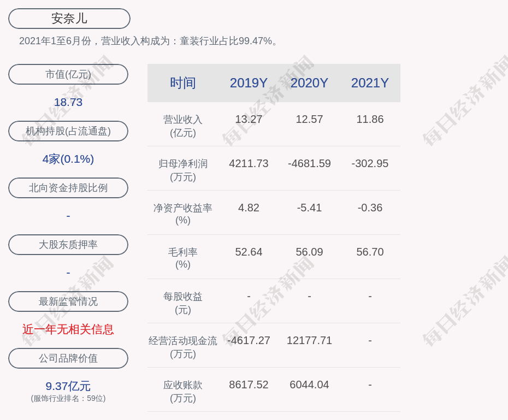Image resolution: width=508 pixels, height=420 pixels.
Task: Click the receivables value 8617.52
Action: point(249,384)
